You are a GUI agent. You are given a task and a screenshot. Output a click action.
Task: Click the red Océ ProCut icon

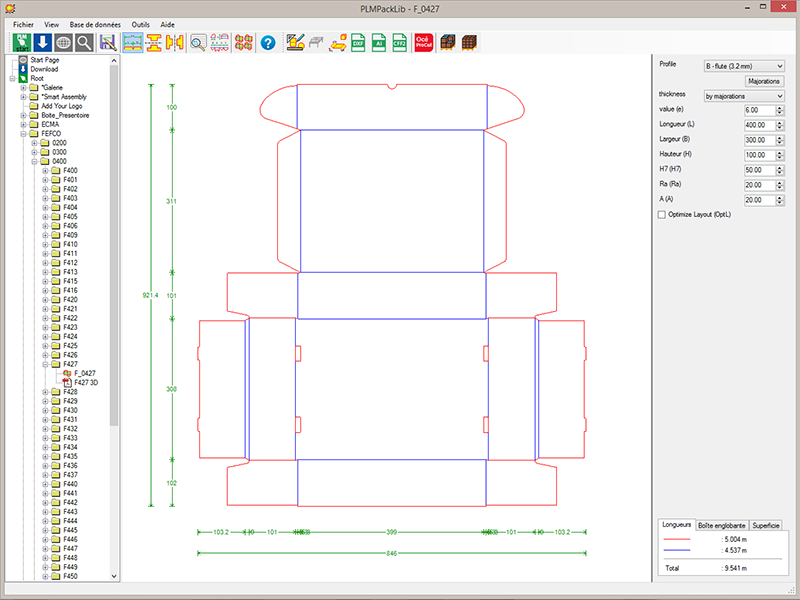click(422, 42)
